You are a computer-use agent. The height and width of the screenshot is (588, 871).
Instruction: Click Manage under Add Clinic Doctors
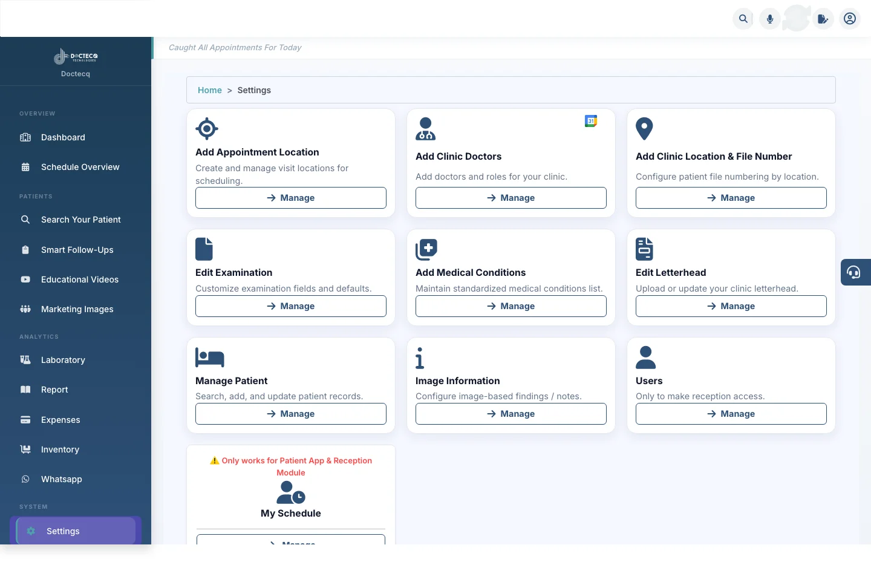coord(511,198)
